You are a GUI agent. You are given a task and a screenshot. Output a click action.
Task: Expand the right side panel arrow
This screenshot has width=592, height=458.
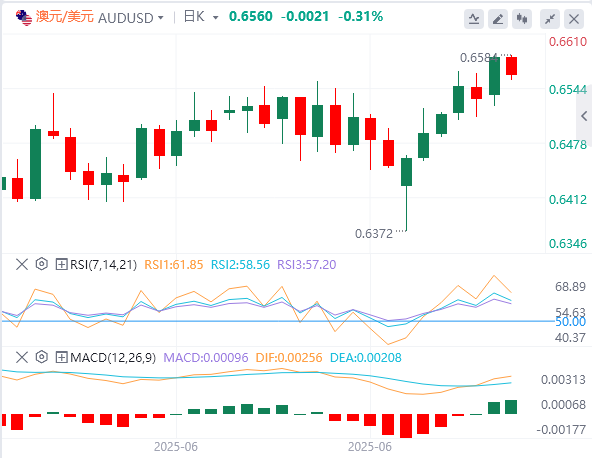[584, 116]
